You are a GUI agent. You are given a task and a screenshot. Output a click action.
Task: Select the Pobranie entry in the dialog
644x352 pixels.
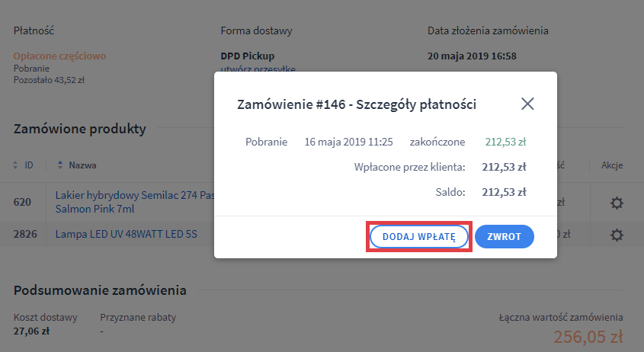pos(266,142)
